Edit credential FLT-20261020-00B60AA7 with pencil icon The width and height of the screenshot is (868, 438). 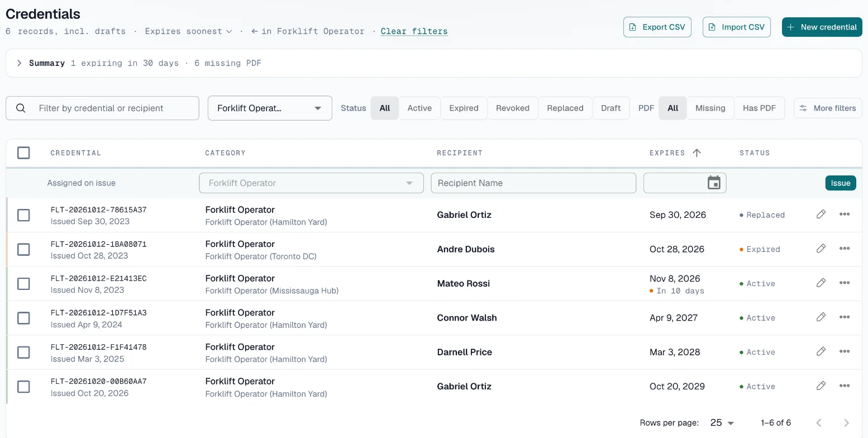pos(821,386)
